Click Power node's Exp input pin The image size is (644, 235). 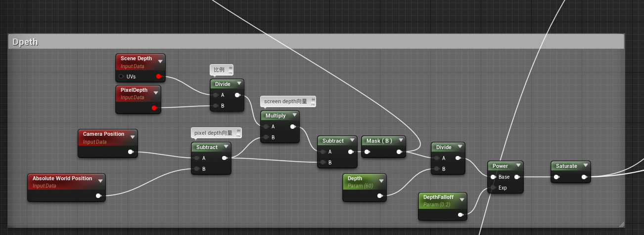click(493, 188)
